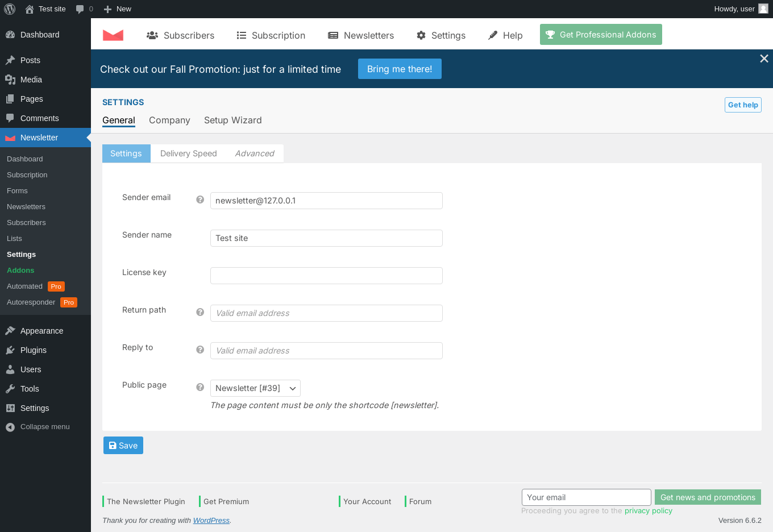Click the Users person icon
The width and height of the screenshot is (773, 532).
pos(10,369)
